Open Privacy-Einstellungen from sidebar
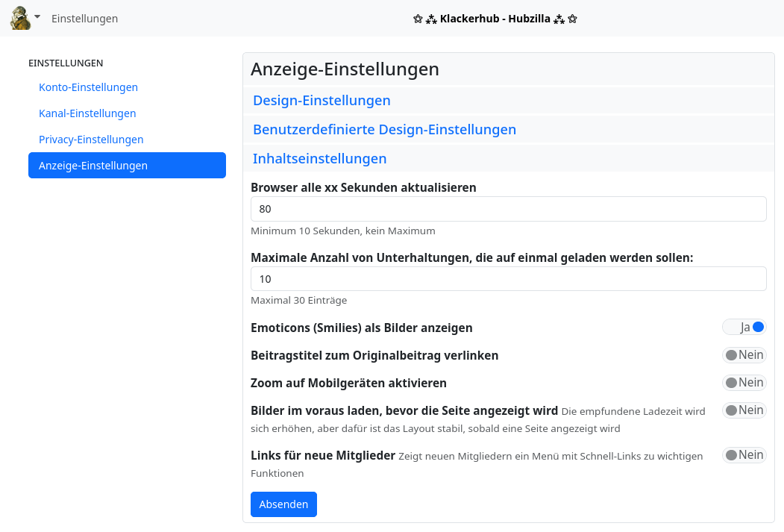 (91, 140)
